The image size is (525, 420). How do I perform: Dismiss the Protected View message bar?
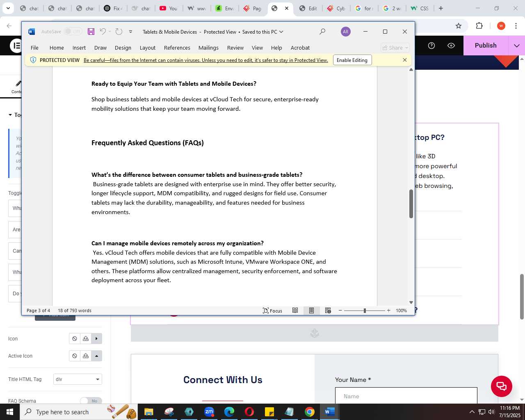405,60
